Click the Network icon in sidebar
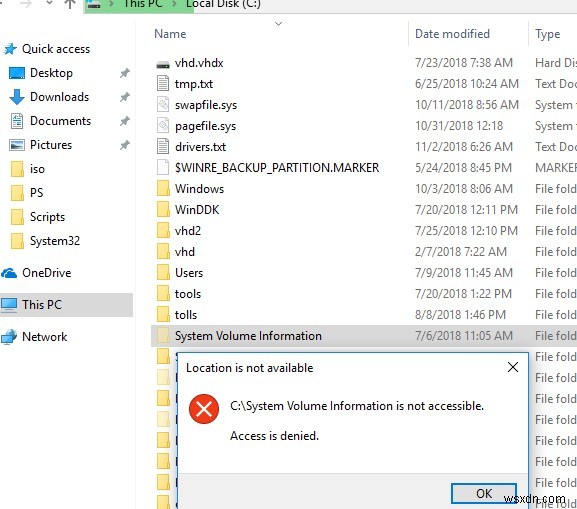Image resolution: width=577 pixels, height=509 pixels. (9, 337)
